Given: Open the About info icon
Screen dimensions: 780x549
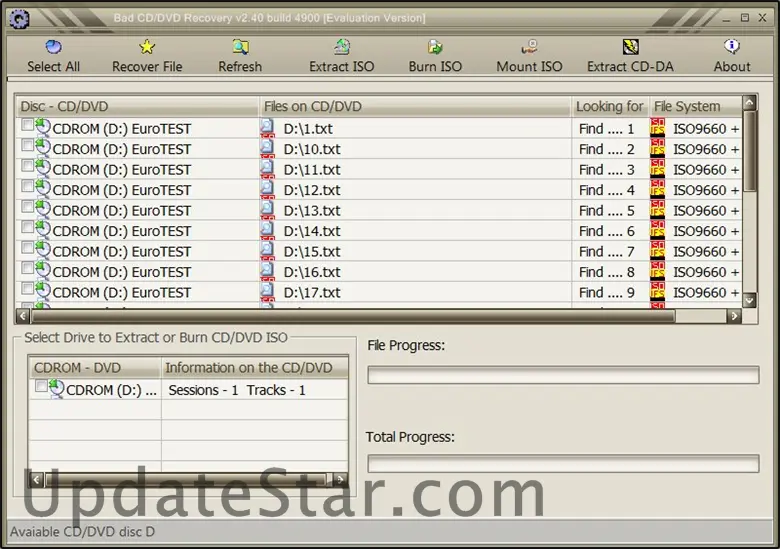Looking at the screenshot, I should (732, 47).
